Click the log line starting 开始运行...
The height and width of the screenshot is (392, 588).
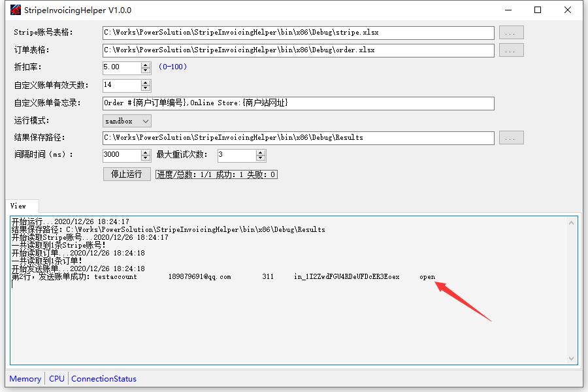point(70,221)
